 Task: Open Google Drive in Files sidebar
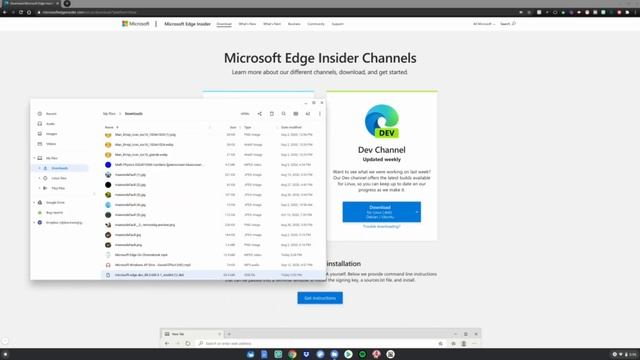55,202
